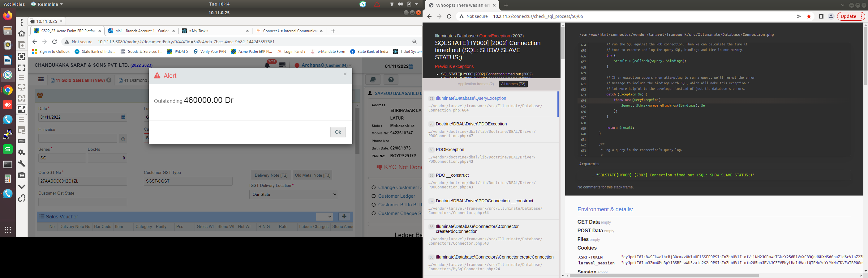Switch to Connect Us Internal Communication tab
Screen dimensions: 868x278
pos(290,31)
